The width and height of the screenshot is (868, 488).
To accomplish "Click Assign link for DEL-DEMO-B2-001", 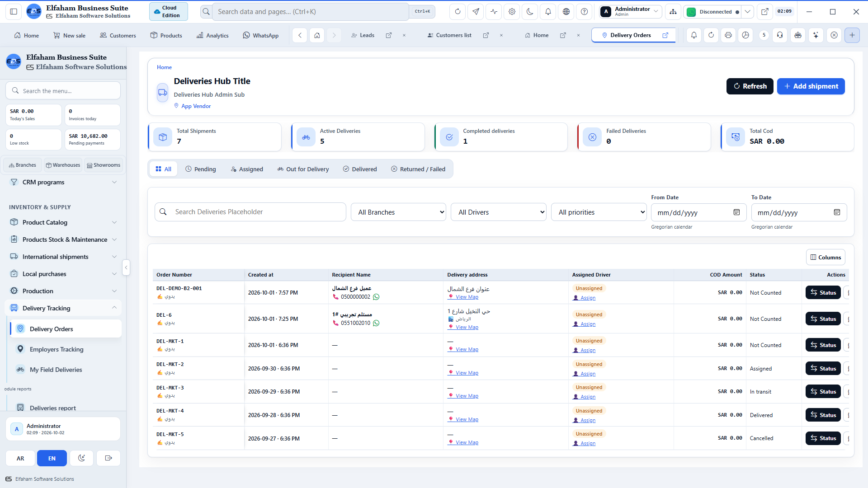I will tap(584, 298).
